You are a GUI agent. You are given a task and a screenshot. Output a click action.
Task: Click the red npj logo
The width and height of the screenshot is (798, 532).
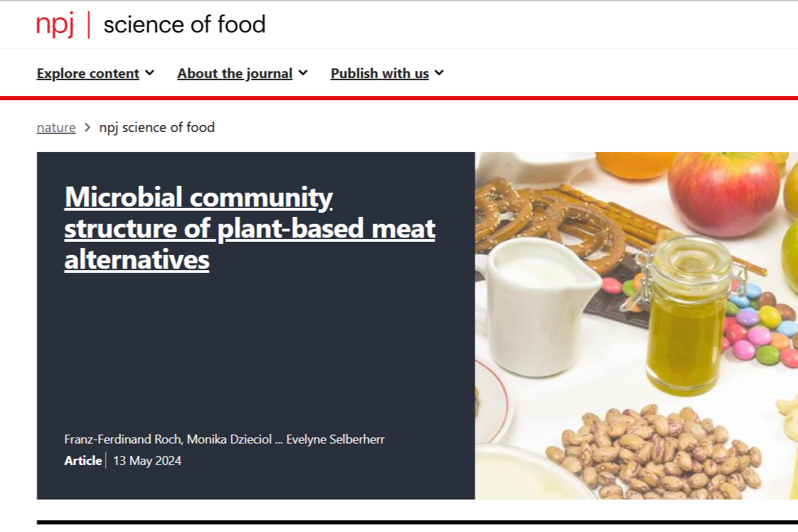[x=55, y=25]
